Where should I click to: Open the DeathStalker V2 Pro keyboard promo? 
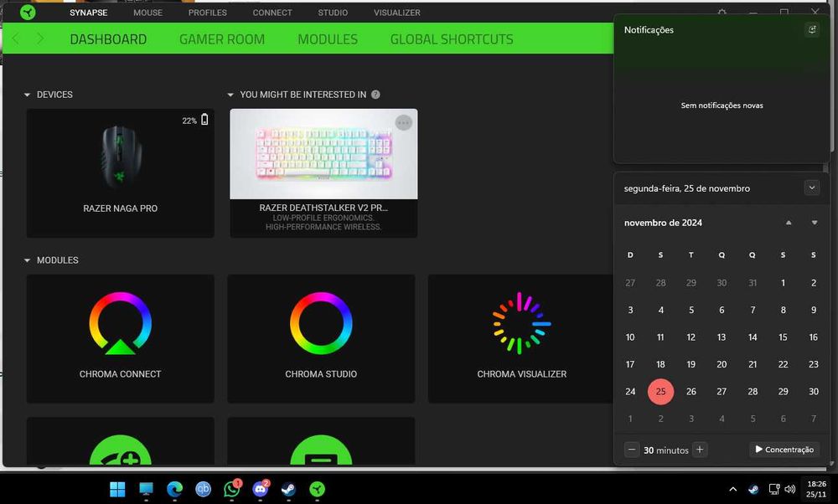tap(323, 173)
